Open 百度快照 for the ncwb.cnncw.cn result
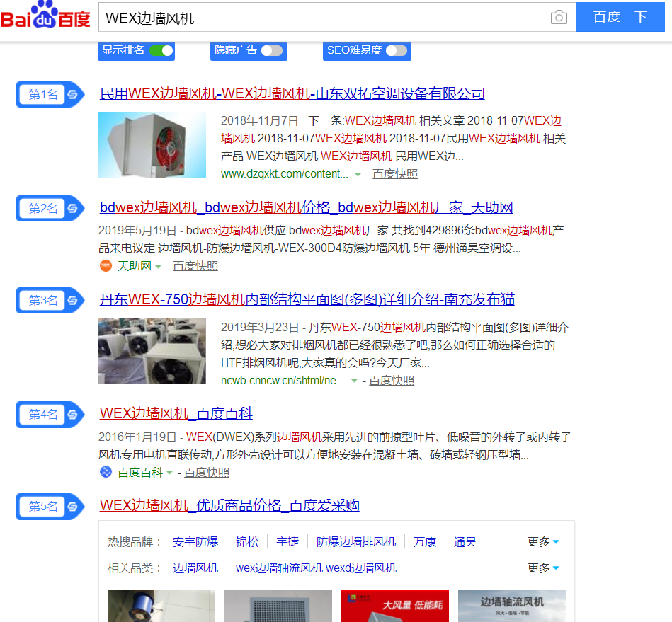 tap(392, 381)
